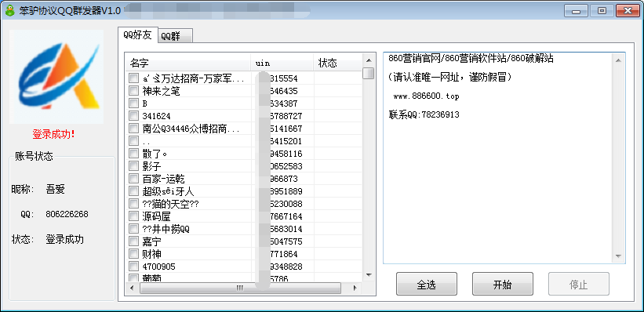Click the 860营销官网 message line
644x312 pixels.
pyautogui.click(x=471, y=59)
